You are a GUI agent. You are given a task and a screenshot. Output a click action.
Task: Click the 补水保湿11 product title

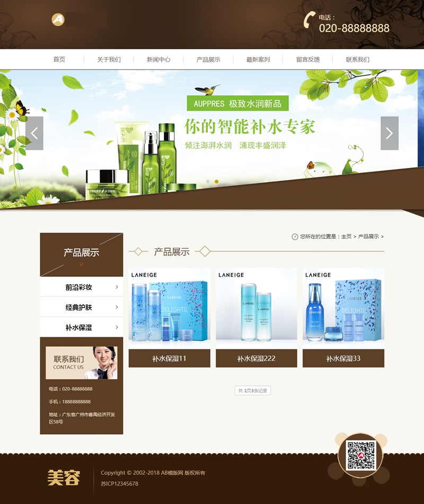(170, 358)
